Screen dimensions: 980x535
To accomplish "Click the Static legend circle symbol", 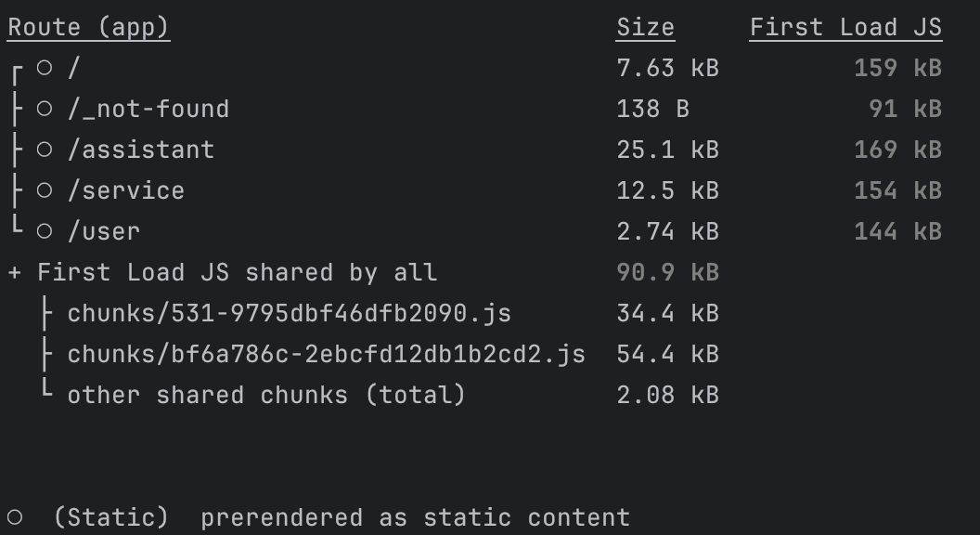I will click(15, 517).
